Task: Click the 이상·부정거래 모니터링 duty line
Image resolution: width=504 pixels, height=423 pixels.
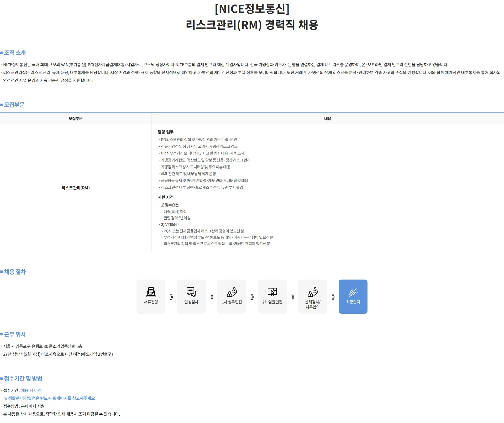Action: click(x=202, y=153)
